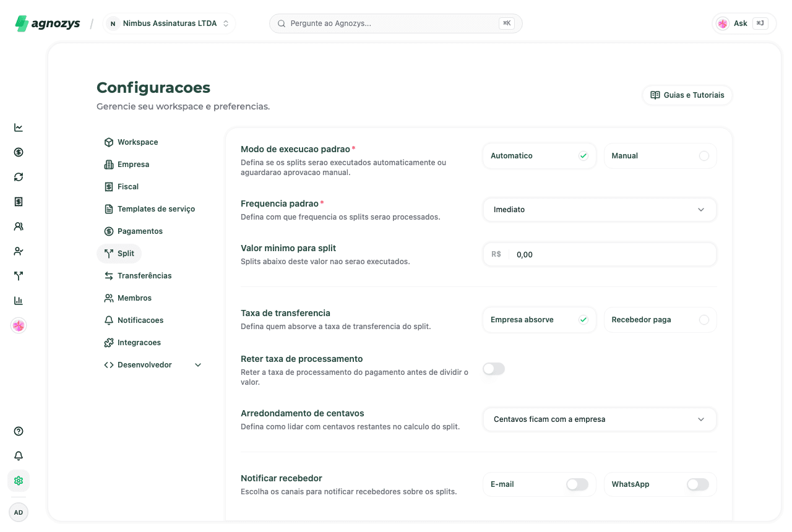This screenshot has width=792, height=532.
Task: Go to Empresa settings
Action: pos(127,165)
